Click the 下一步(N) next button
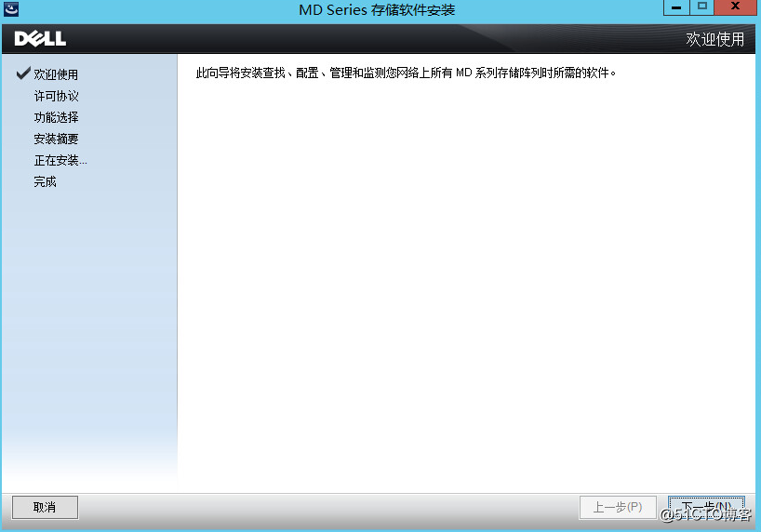Screen dimensions: 761x532 [706, 507]
